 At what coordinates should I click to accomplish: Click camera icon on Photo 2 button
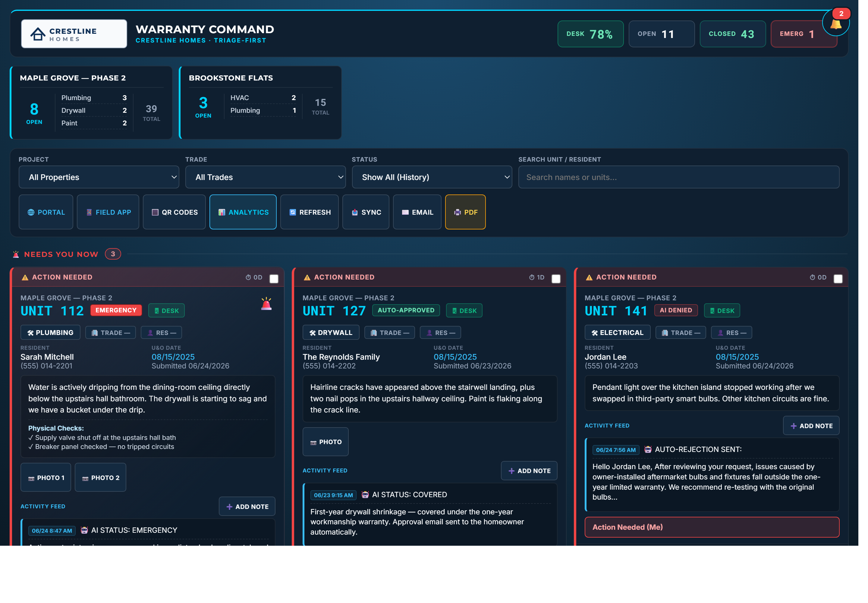tap(85, 478)
